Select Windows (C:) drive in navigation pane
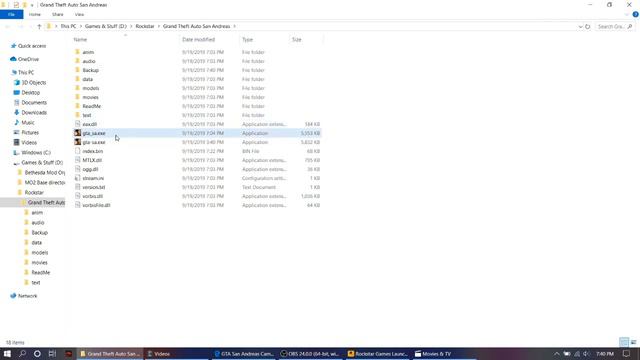The height and width of the screenshot is (360, 640). point(36,153)
